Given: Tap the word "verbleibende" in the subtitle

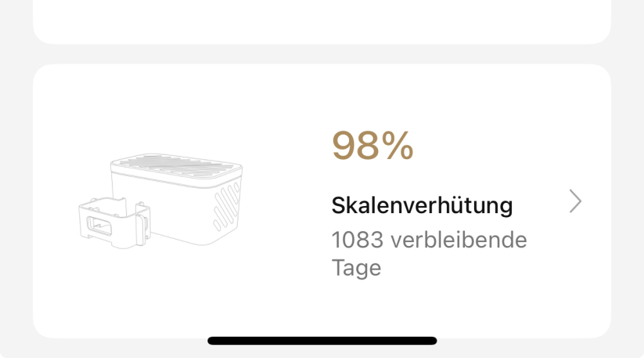Looking at the screenshot, I should (x=459, y=240).
